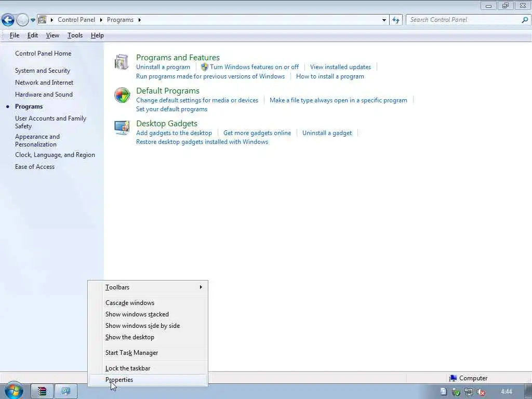The height and width of the screenshot is (399, 532).
Task: Click Uninstall a gadget
Action: [x=327, y=133]
